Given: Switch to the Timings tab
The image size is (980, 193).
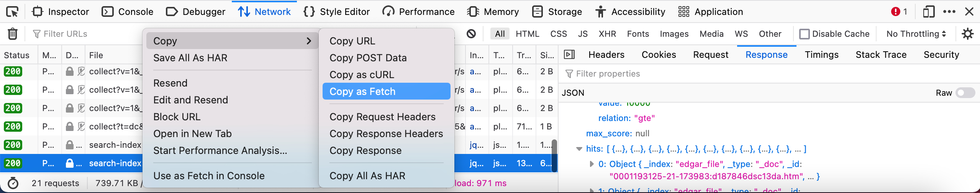Looking at the screenshot, I should 821,55.
